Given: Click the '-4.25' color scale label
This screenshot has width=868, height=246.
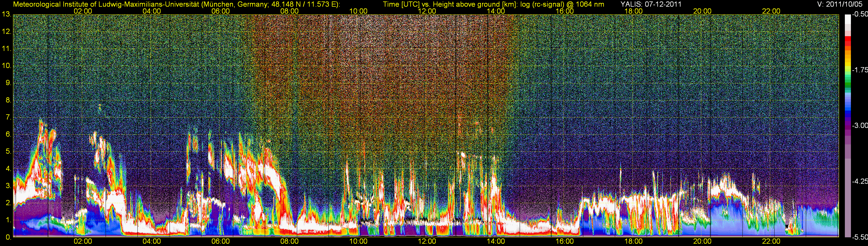Looking at the screenshot, I should click(860, 181).
